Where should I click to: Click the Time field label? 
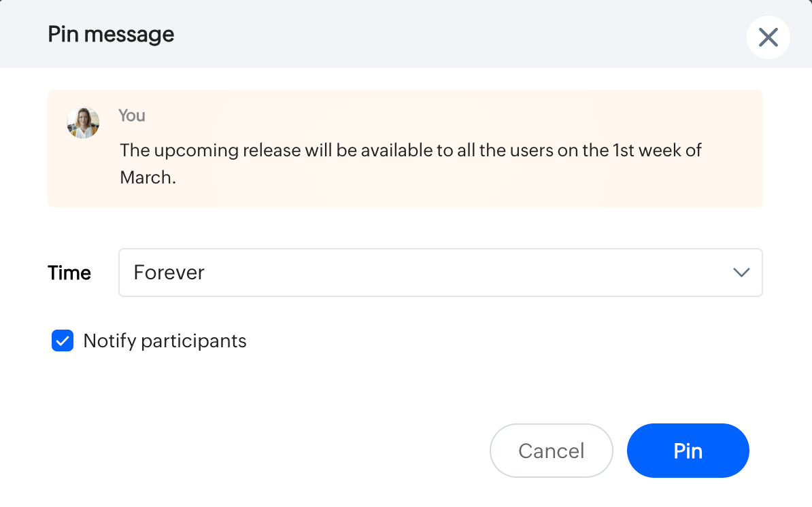[x=69, y=273]
